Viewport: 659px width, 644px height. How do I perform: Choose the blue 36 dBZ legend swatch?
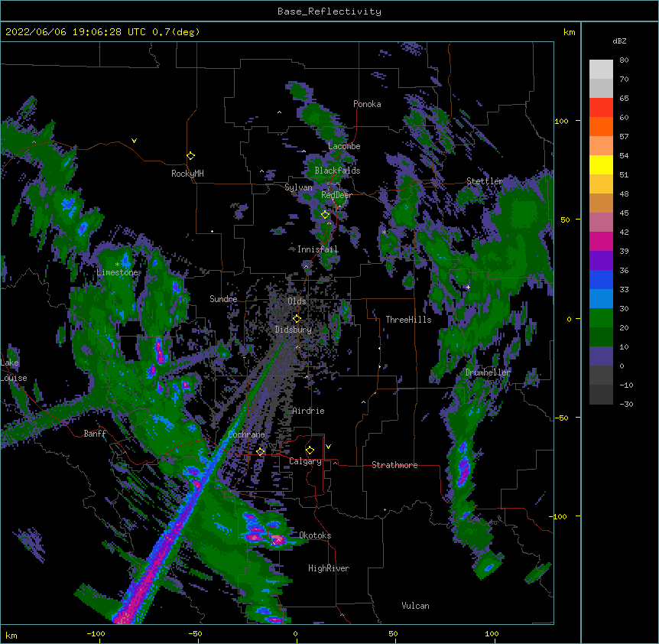[x=601, y=279]
